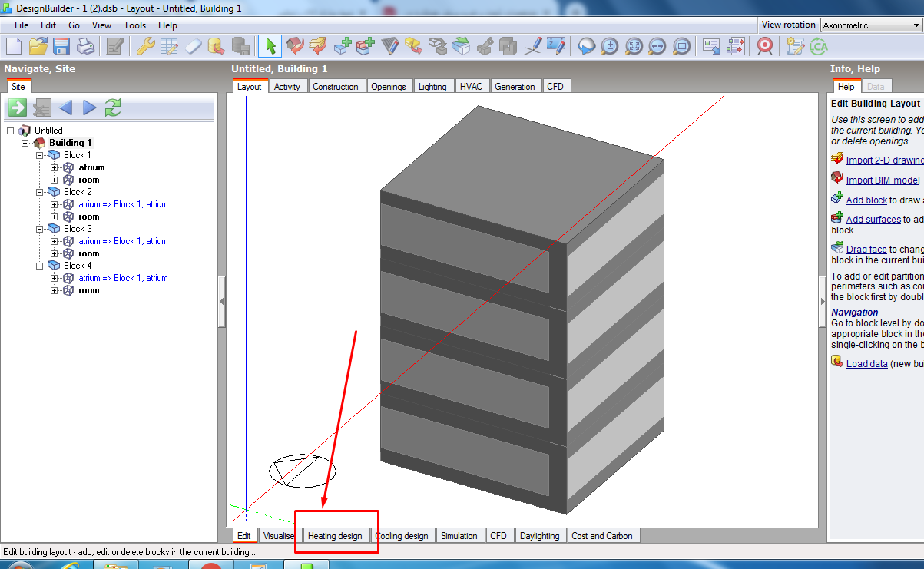Click the Add block toolbar icon
The height and width of the screenshot is (569, 924).
coord(343,46)
